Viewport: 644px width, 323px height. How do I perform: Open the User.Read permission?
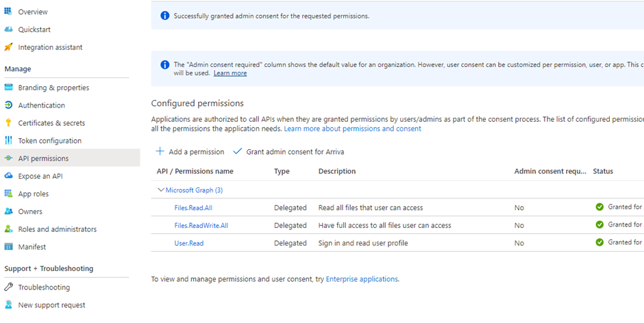pos(189,243)
